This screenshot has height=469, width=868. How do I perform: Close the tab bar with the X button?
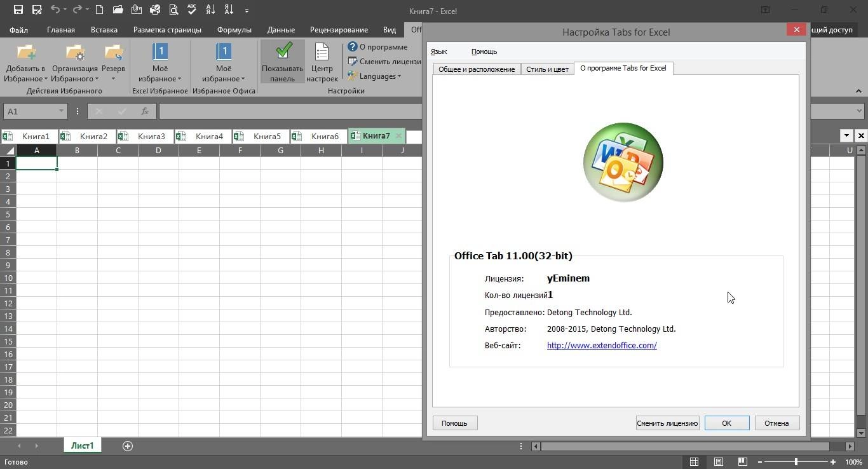(x=861, y=135)
